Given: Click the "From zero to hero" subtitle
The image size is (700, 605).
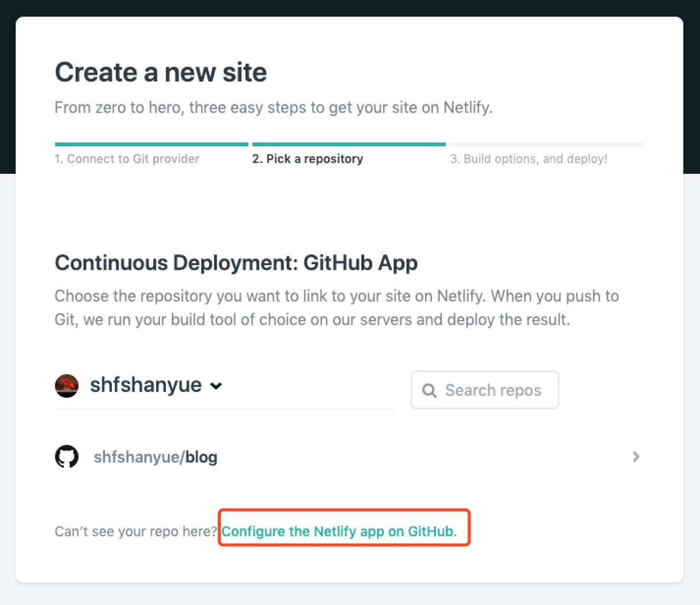Looking at the screenshot, I should point(273,107).
